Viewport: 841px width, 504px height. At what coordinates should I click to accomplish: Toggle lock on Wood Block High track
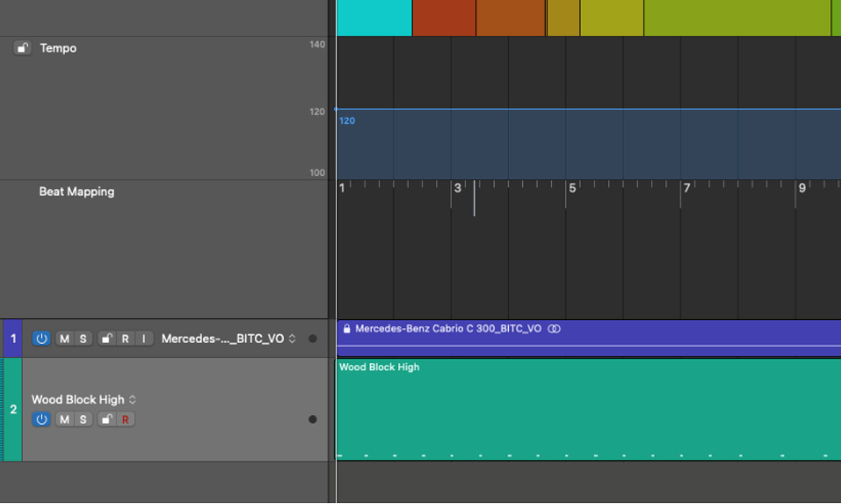(x=107, y=419)
